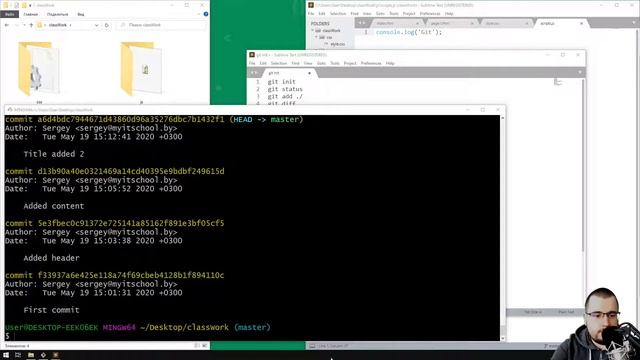The height and width of the screenshot is (360, 640).
Task: Toggle side bar icon in Sublime status bar
Action: 312,346
